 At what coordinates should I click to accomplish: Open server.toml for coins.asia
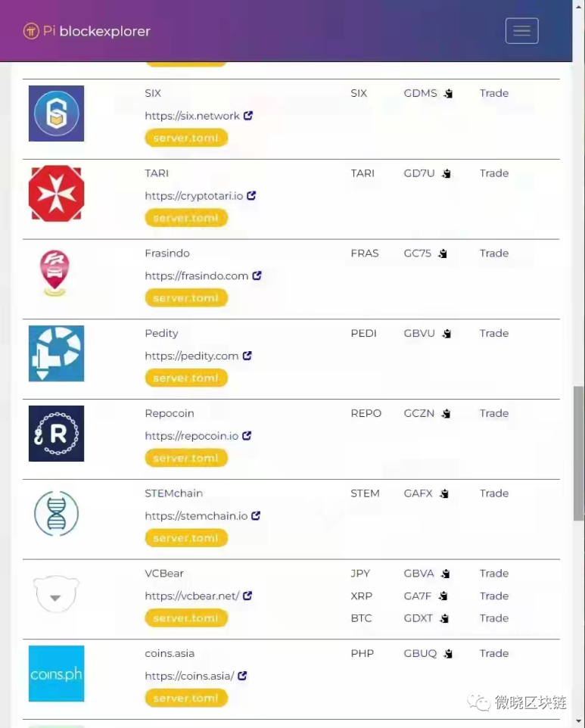[186, 698]
